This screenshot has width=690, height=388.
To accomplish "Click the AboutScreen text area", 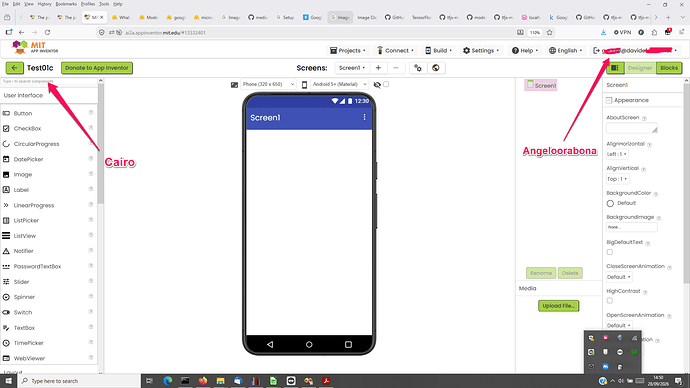I will point(631,128).
